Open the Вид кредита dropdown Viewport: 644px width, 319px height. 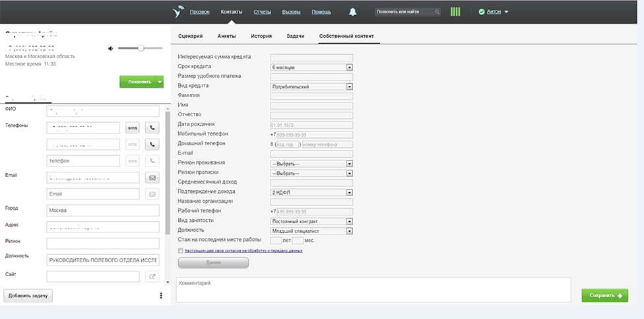click(350, 87)
